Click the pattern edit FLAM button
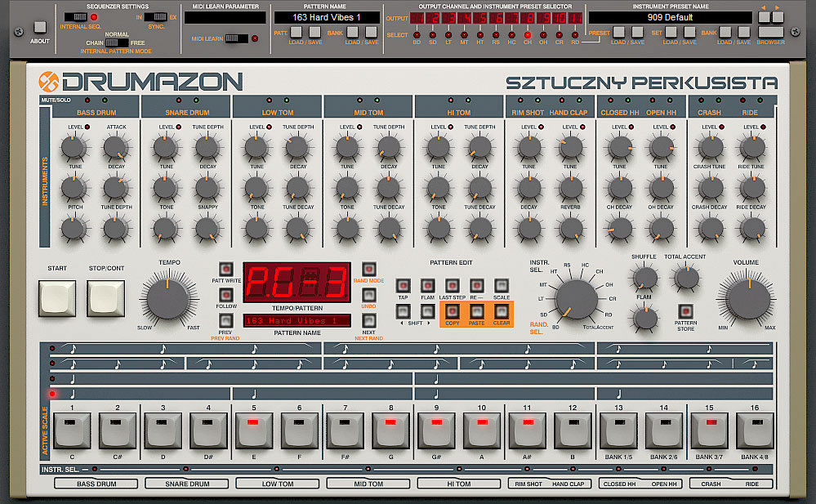Screen dimensions: 816x504 pyautogui.click(x=428, y=285)
